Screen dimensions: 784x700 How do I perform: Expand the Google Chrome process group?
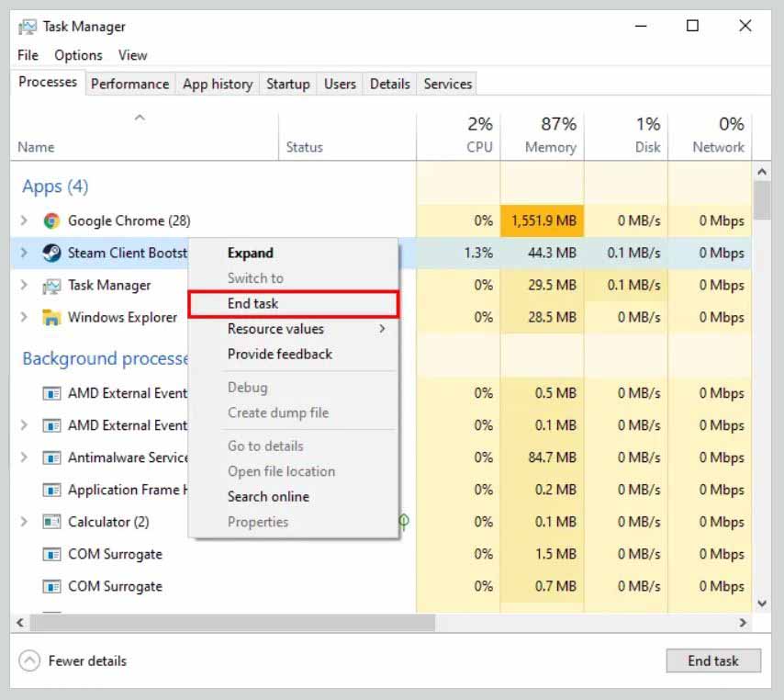click(22, 220)
